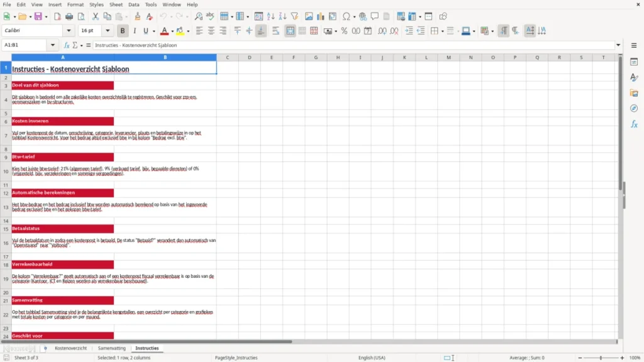Insert a comment
The height and width of the screenshot is (362, 644).
375,16
